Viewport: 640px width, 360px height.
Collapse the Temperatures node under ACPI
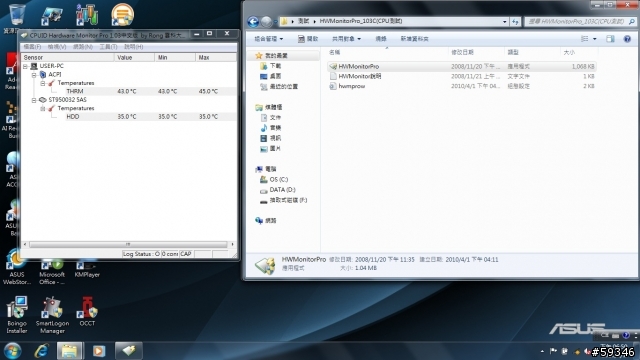43,83
